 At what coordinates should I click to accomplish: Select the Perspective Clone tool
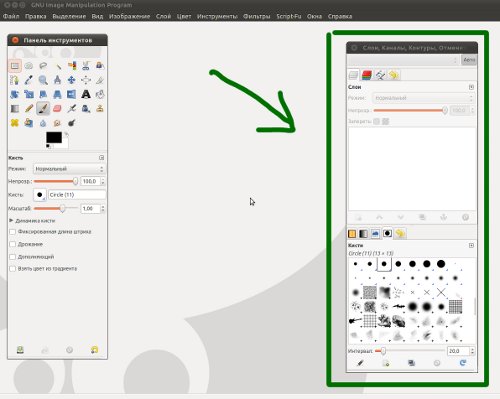(29, 123)
